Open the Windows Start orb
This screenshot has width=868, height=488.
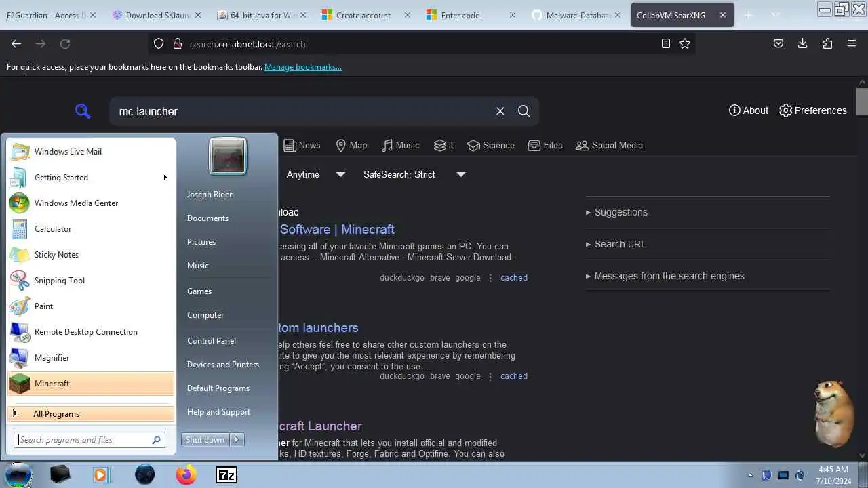point(18,474)
